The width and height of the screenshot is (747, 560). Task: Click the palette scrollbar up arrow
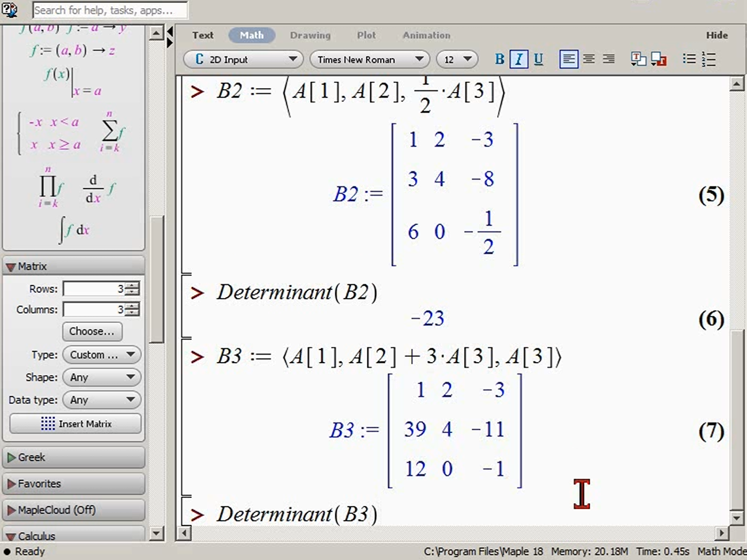pos(157,33)
